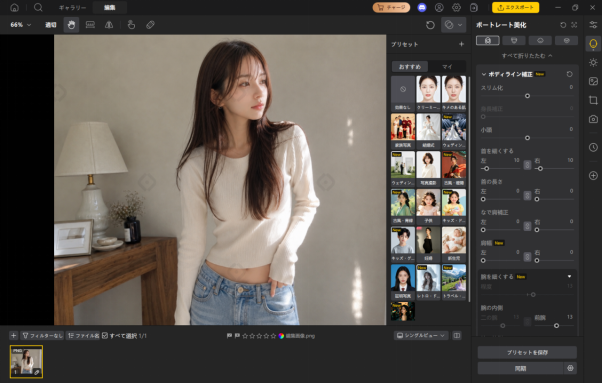602x383 pixels.
Task: Select the マイ presets tab
Action: (x=447, y=66)
